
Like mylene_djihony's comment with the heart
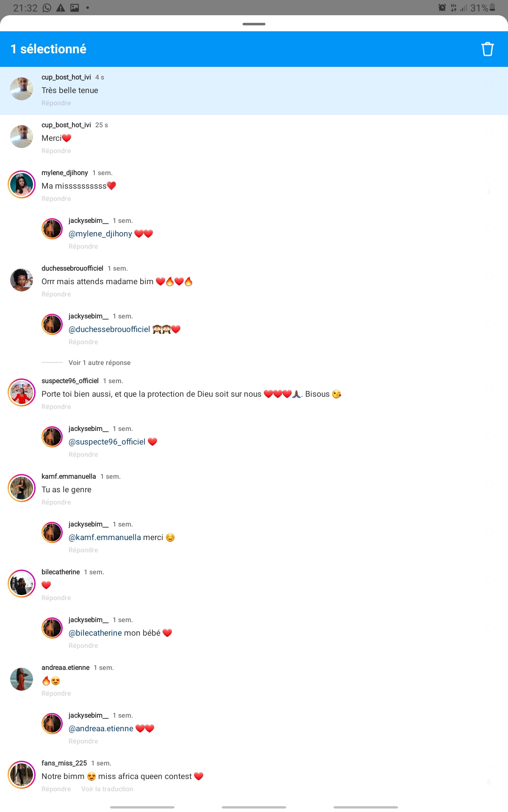[x=489, y=181]
